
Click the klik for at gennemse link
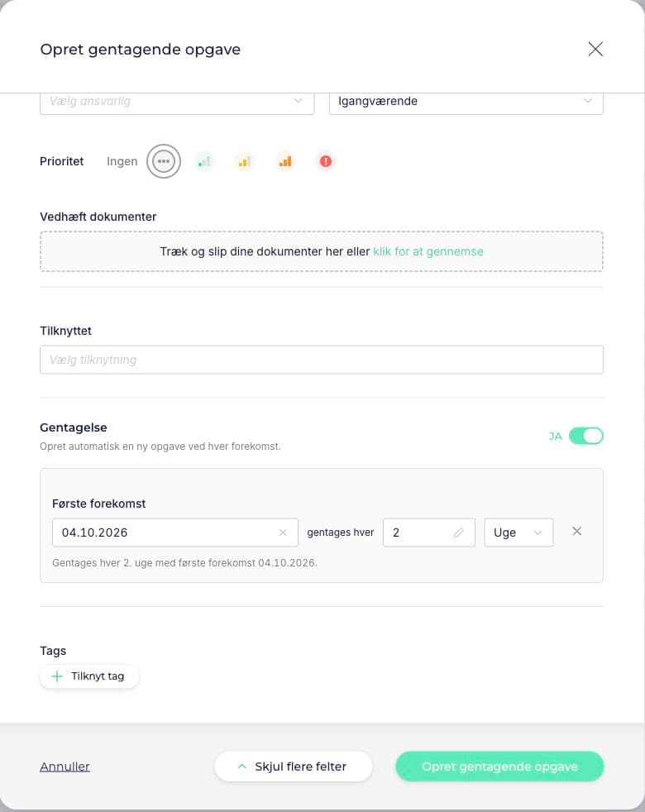tap(428, 251)
